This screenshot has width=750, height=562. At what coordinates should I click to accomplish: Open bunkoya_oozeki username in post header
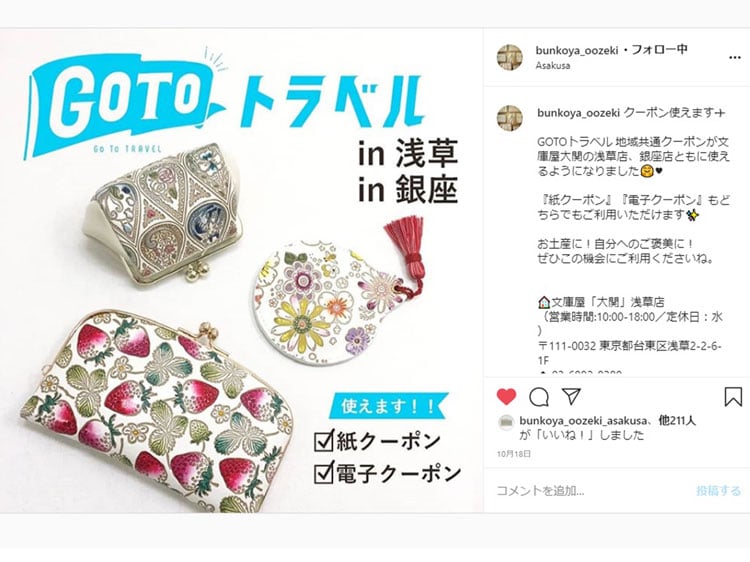577,50
